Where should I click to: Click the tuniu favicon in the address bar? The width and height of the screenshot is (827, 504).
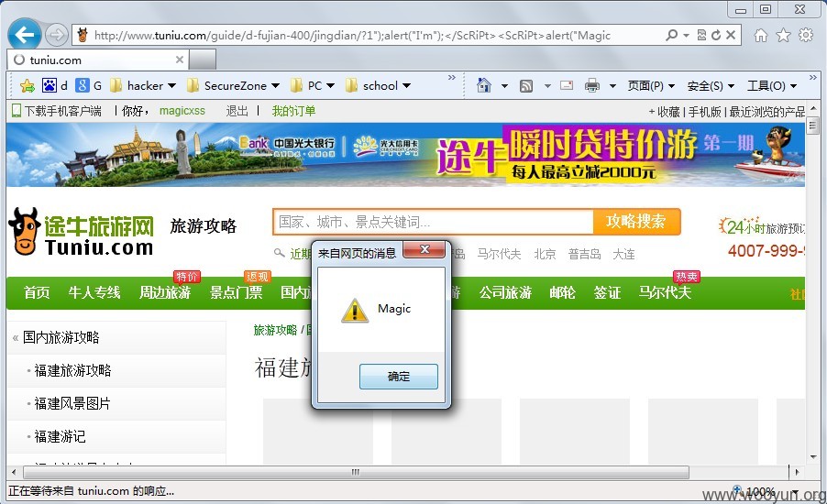pyautogui.click(x=83, y=36)
